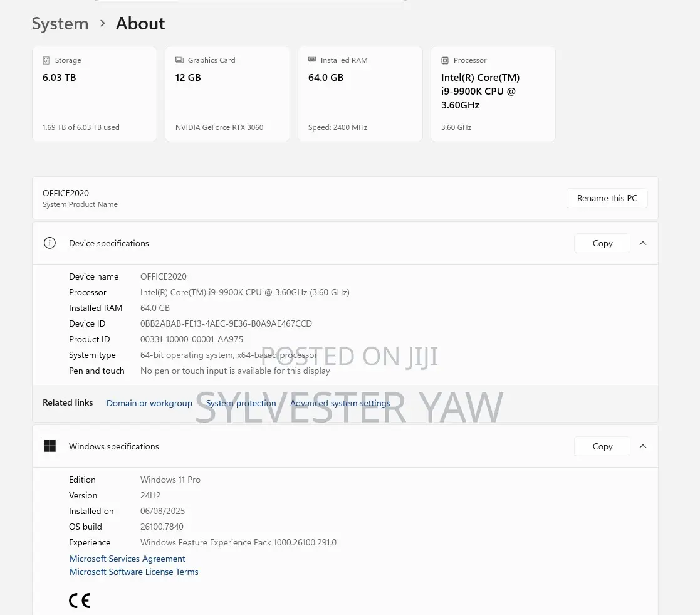Open Domain or workgroup link

(149, 403)
